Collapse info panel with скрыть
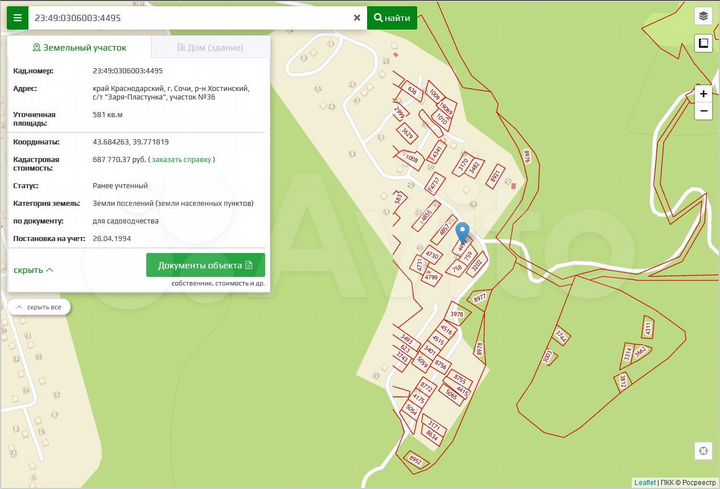The height and width of the screenshot is (489, 720). click(x=34, y=270)
